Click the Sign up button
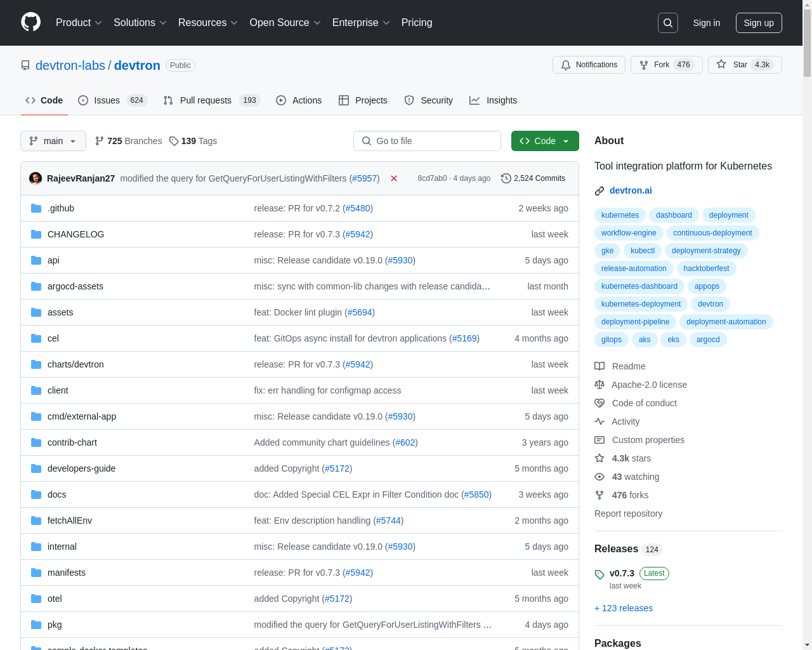 [x=759, y=23]
